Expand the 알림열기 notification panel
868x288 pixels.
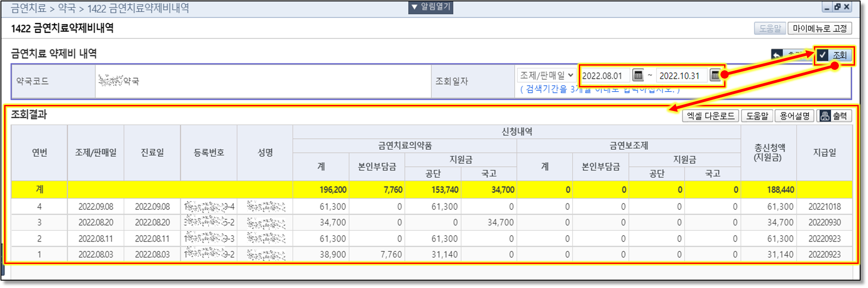click(430, 7)
